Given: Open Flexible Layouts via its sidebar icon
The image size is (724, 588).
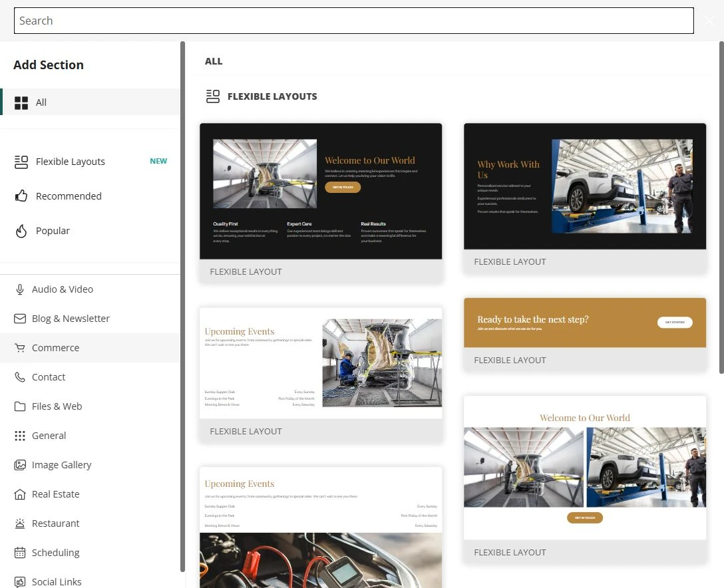Looking at the screenshot, I should coord(21,162).
